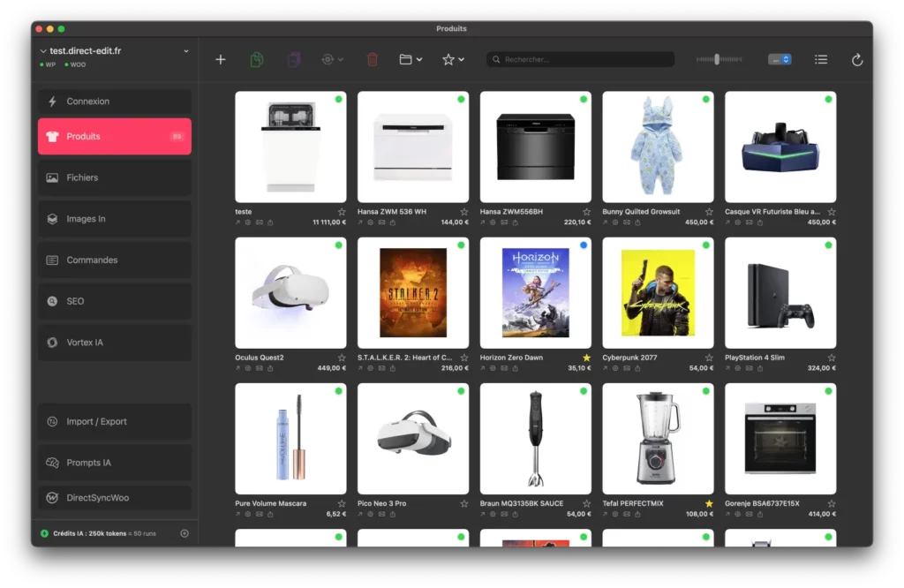Click the gear icon under teste

(248, 222)
